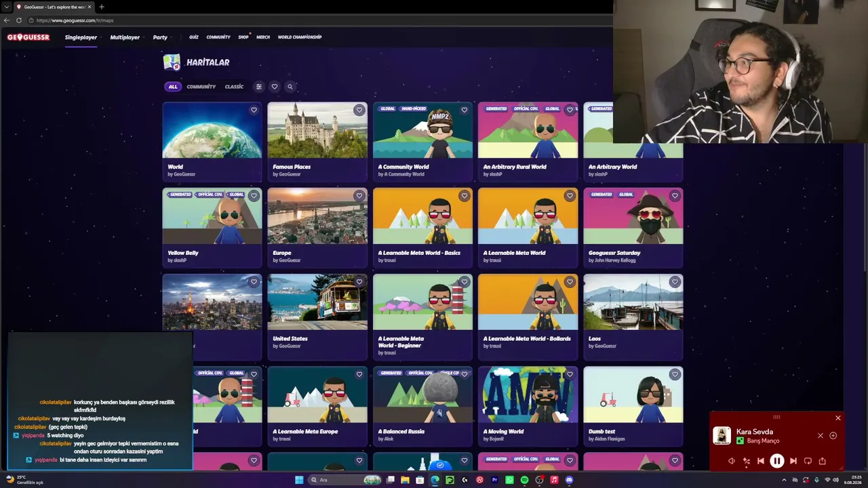Viewport: 868px width, 488px height.
Task: Favorite the Famous Places map
Action: pyautogui.click(x=359, y=110)
